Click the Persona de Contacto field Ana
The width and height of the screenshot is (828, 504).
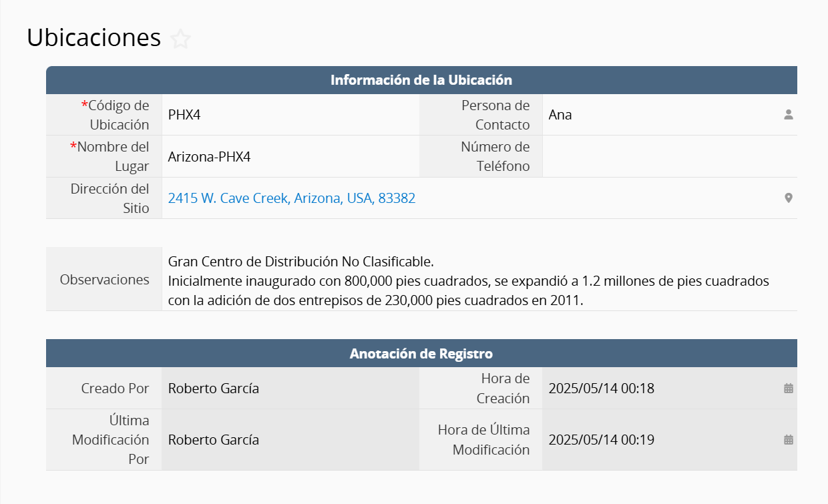pos(661,115)
